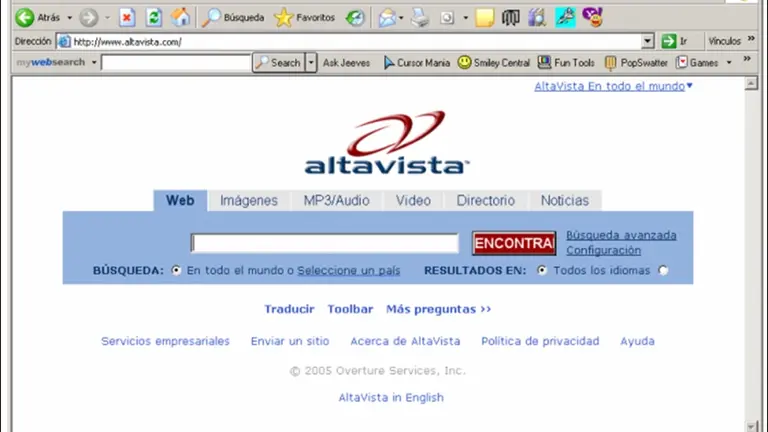Expand the mywebsearch toolbar overflow chevron
Image resolution: width=768 pixels, height=432 pixels.
pos(747,59)
